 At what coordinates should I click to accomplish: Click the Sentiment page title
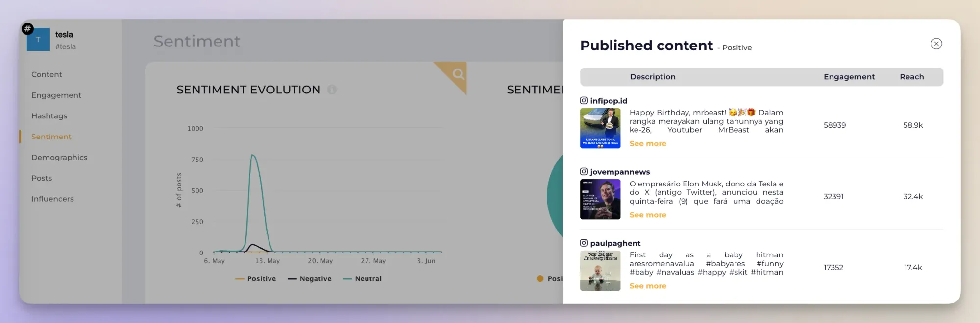coord(197,42)
